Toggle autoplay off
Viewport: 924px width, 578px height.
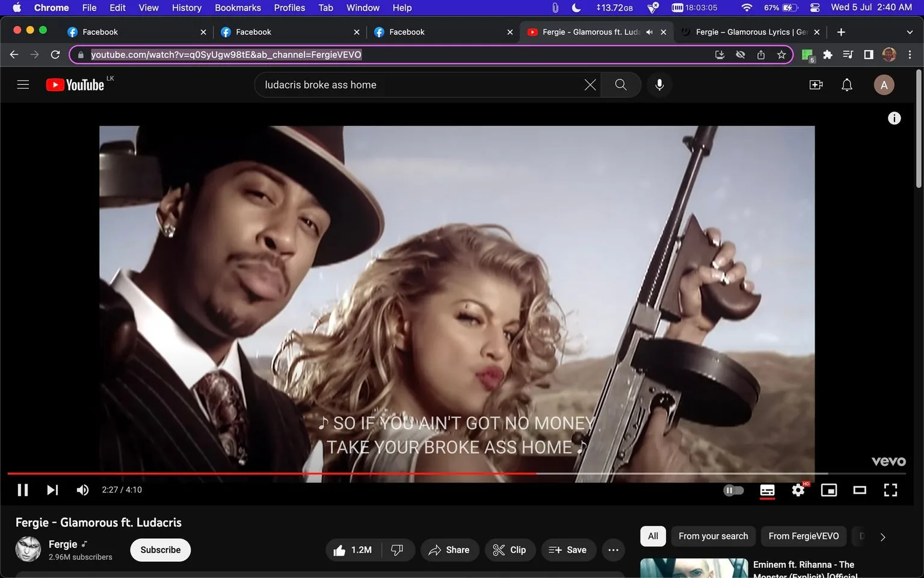point(733,489)
